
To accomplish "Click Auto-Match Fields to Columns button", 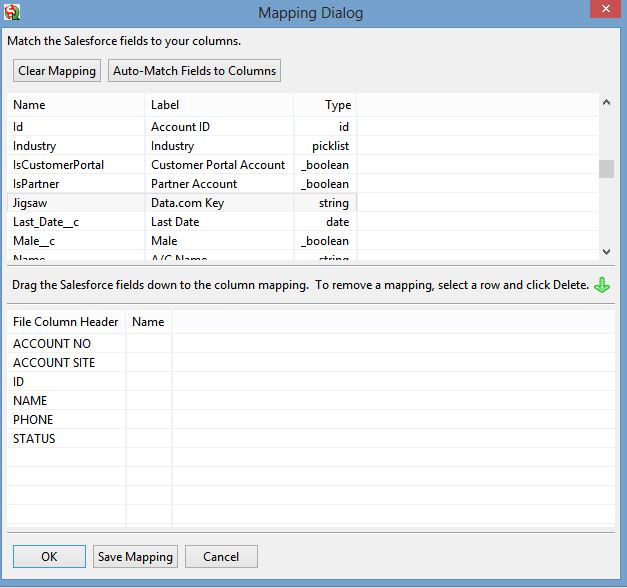I will (x=195, y=71).
